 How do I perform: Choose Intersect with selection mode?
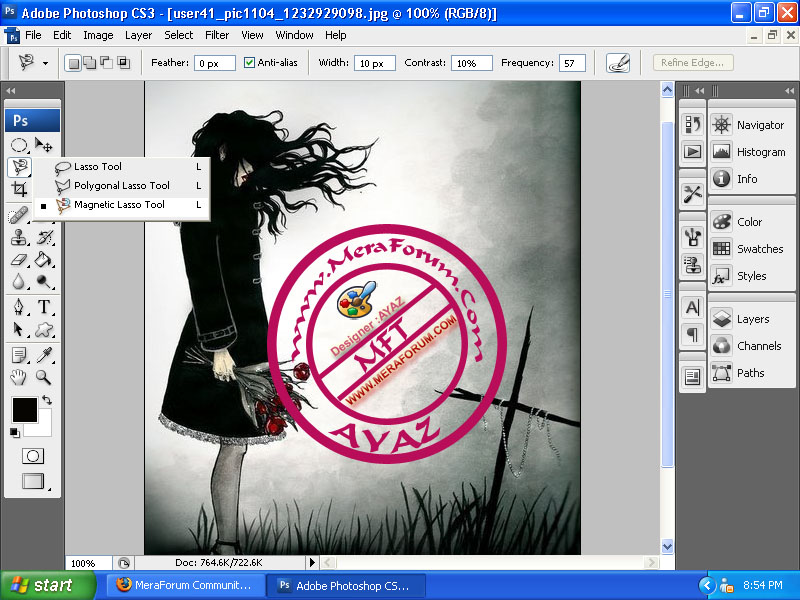point(123,63)
